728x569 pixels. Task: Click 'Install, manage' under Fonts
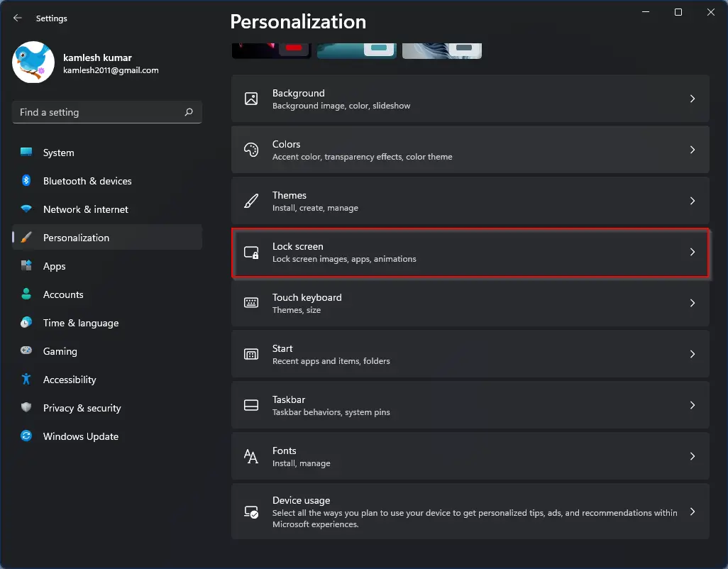302,463
